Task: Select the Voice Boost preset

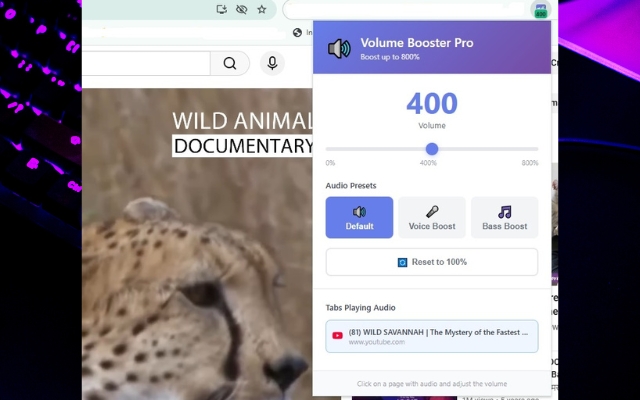Action: (432, 218)
